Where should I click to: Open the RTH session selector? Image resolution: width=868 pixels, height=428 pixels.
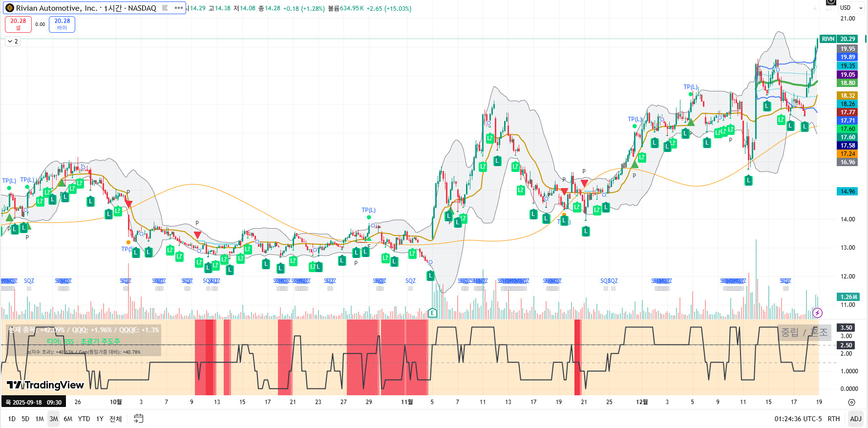834,419
